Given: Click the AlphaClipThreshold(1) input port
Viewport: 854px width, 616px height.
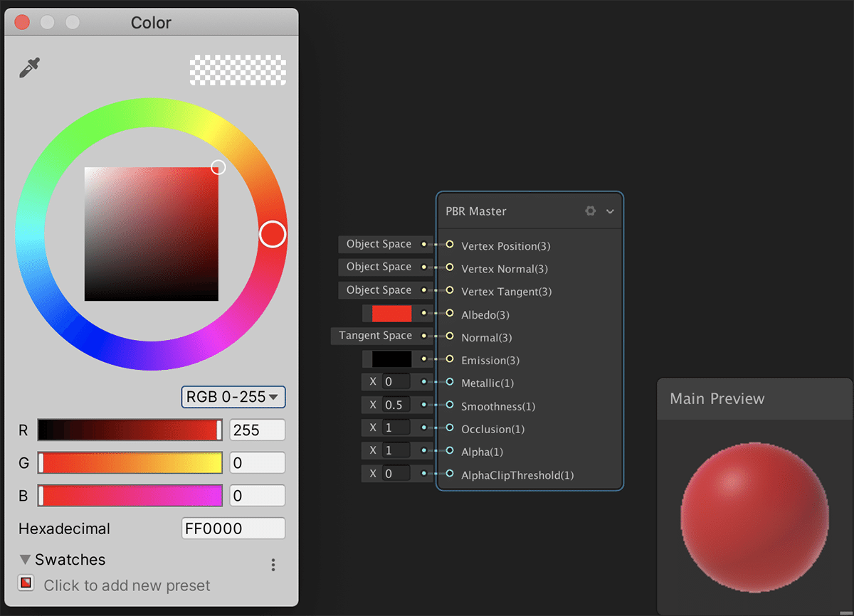Looking at the screenshot, I should [450, 473].
